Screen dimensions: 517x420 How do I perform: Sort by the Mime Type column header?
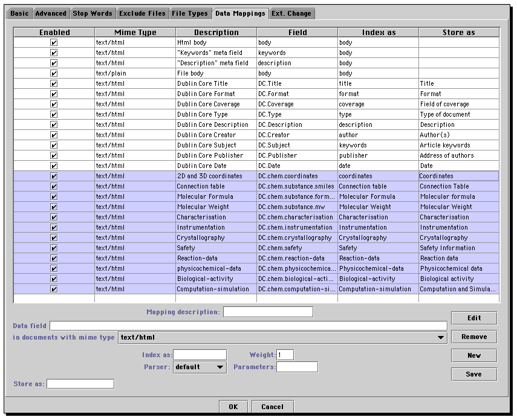(x=135, y=33)
